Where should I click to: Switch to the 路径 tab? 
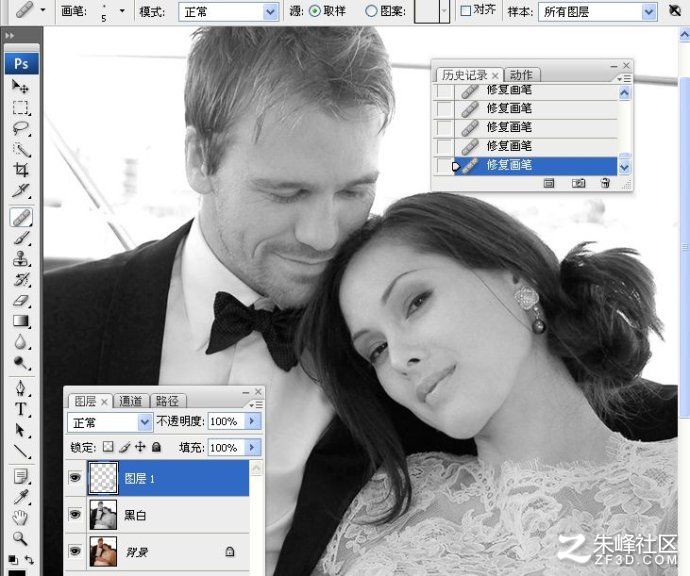pyautogui.click(x=168, y=401)
